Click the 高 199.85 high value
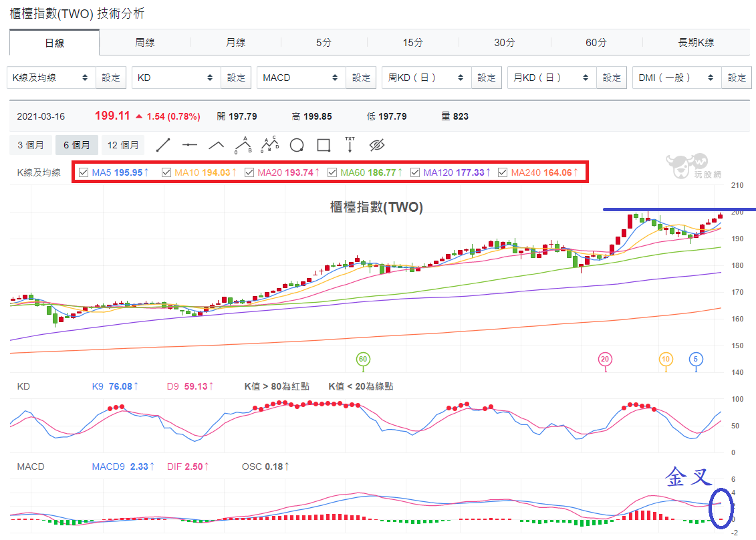This screenshot has height=540, width=756. 312,117
